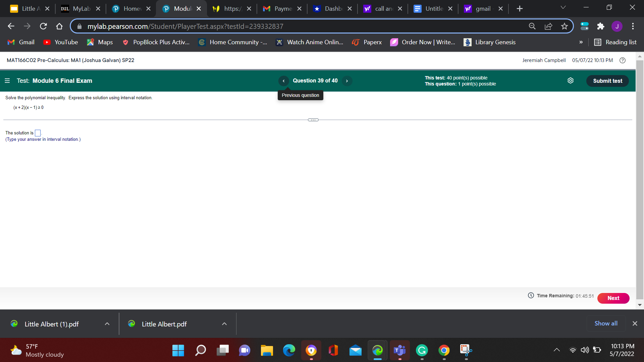Reload the page with the refresh icon

(43, 26)
